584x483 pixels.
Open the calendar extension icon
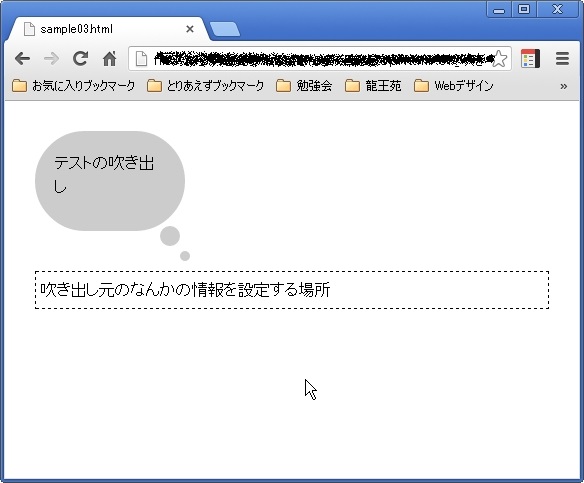click(x=530, y=58)
